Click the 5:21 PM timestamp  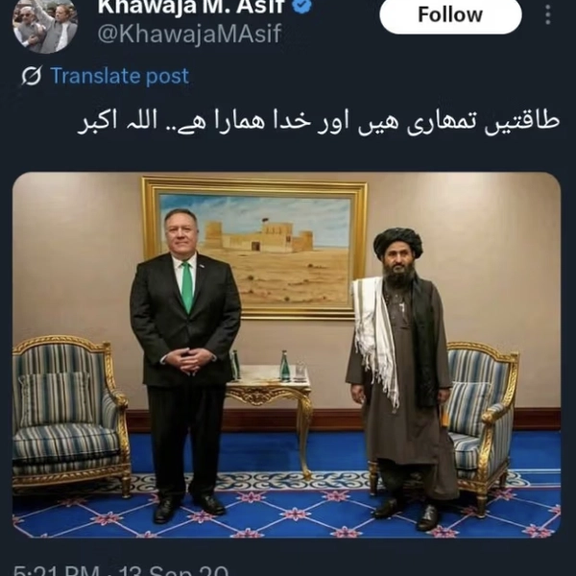[56, 570]
